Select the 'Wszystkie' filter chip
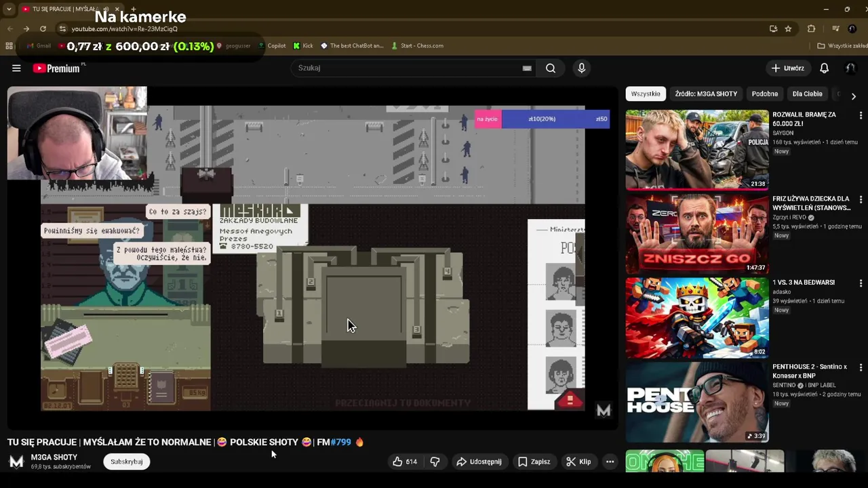Image resolution: width=868 pixels, height=488 pixels. pos(645,94)
